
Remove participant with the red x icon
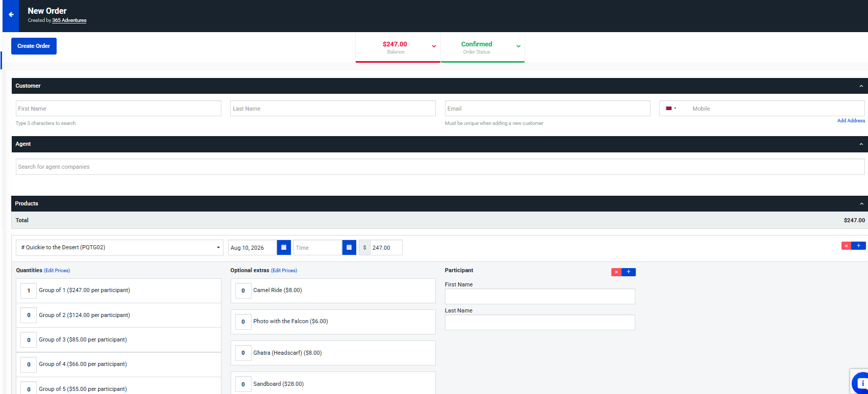tap(616, 272)
